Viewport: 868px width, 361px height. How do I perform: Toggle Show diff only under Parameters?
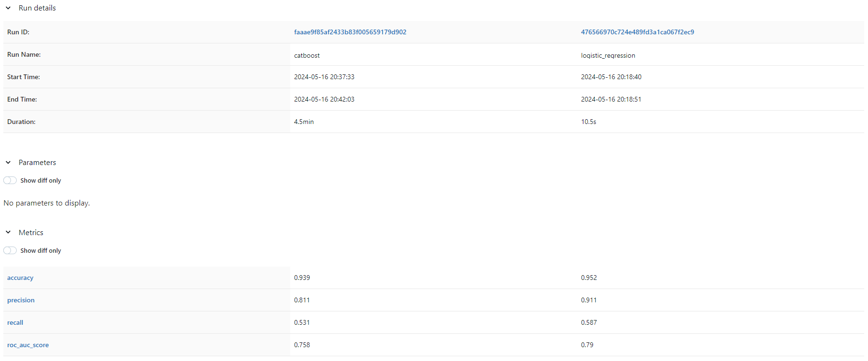(x=10, y=181)
